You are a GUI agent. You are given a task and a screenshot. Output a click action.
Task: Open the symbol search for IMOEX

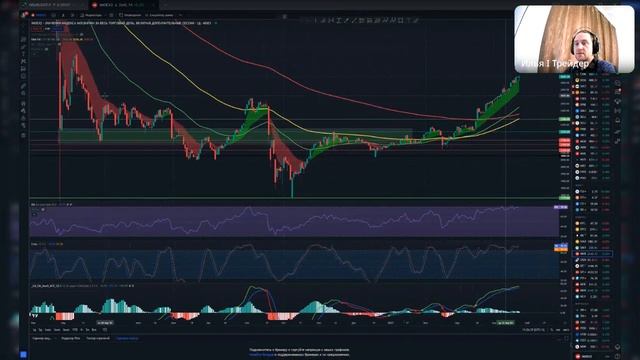pos(39,15)
